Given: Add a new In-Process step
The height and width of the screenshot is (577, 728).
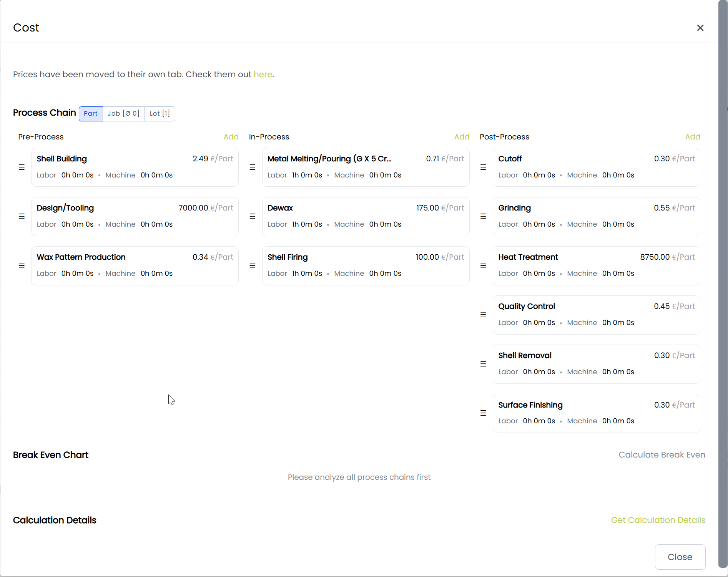Looking at the screenshot, I should point(462,137).
